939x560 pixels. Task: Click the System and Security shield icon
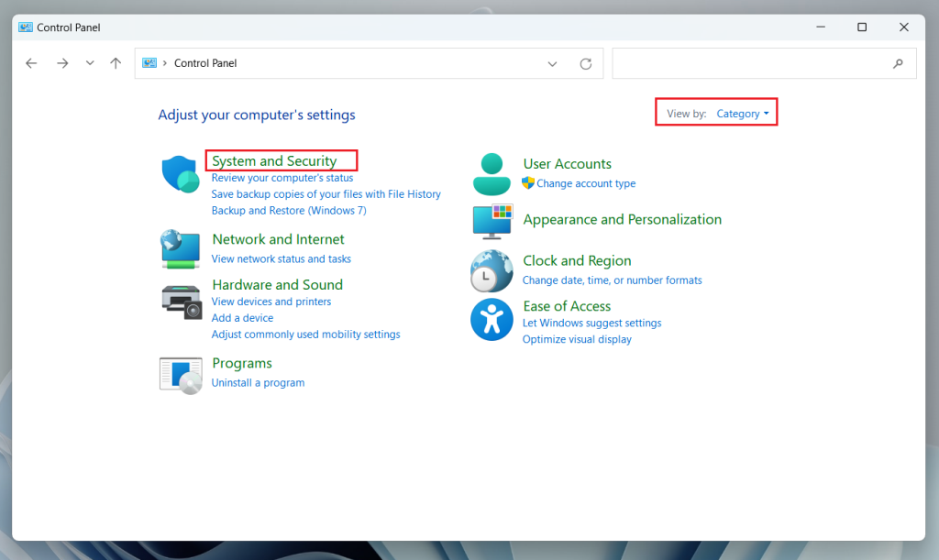pos(180,174)
